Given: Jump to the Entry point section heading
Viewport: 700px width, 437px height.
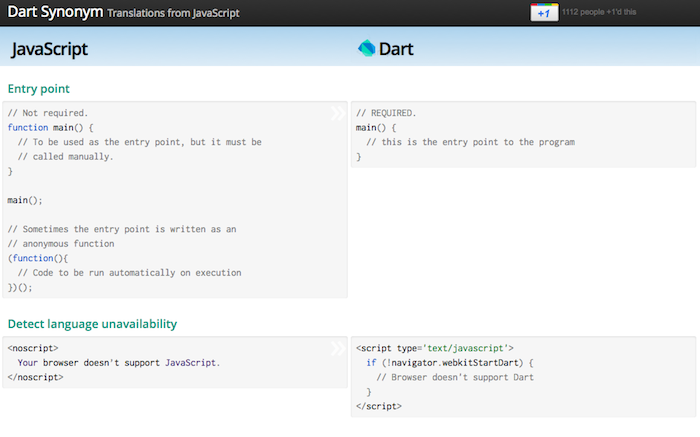Looking at the screenshot, I should tap(38, 89).
